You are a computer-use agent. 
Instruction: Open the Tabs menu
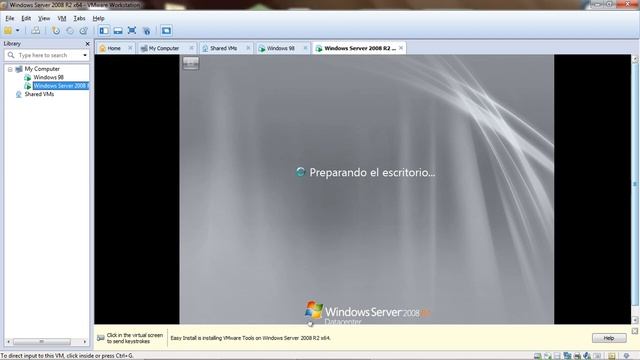tap(79, 18)
